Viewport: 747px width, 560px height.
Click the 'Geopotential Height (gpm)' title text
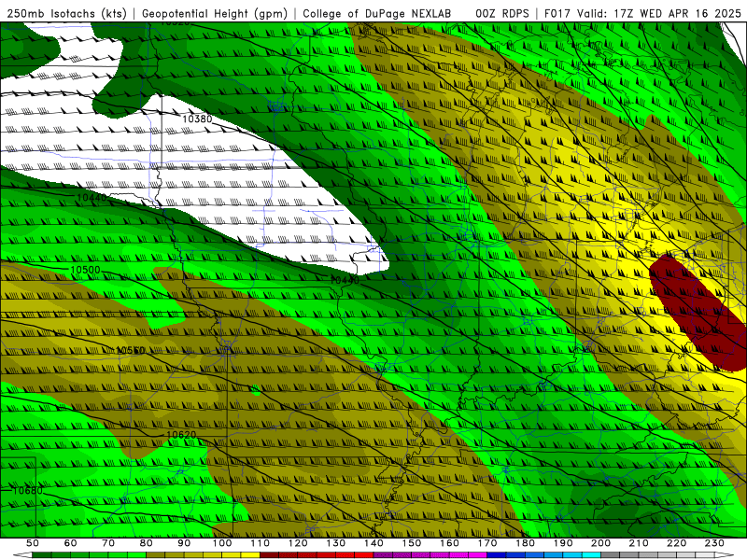(x=215, y=13)
